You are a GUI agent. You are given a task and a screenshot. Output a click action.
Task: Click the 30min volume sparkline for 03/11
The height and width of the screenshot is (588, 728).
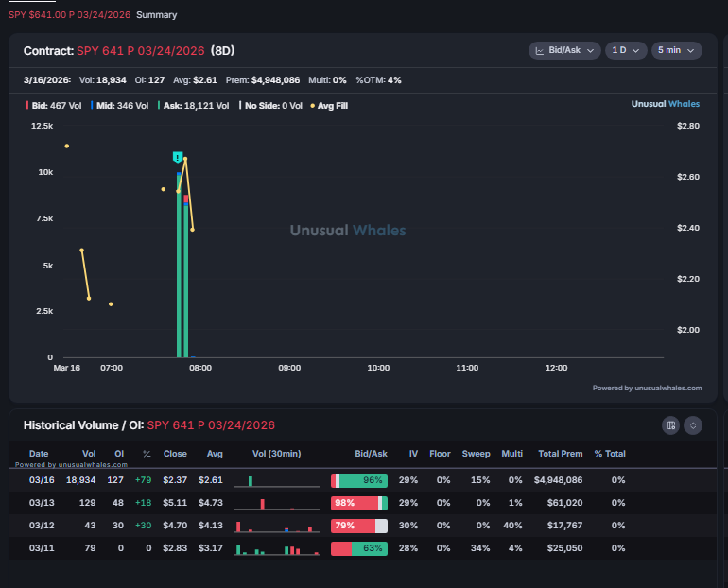(x=277, y=549)
